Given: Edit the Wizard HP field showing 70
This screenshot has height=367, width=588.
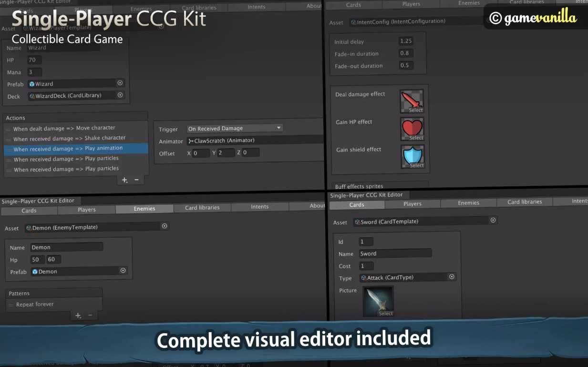Looking at the screenshot, I should [35, 60].
